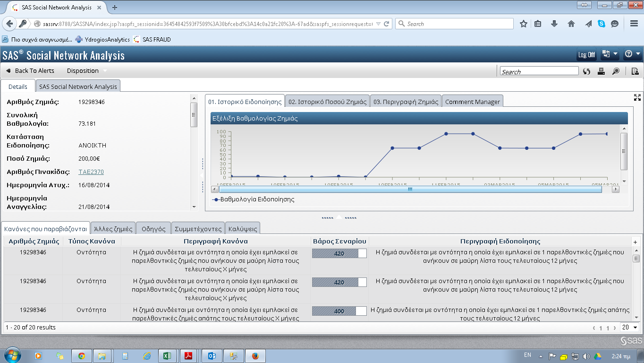Click the chart's vertical scrollbar down arrow
The image size is (644, 363).
(x=624, y=181)
